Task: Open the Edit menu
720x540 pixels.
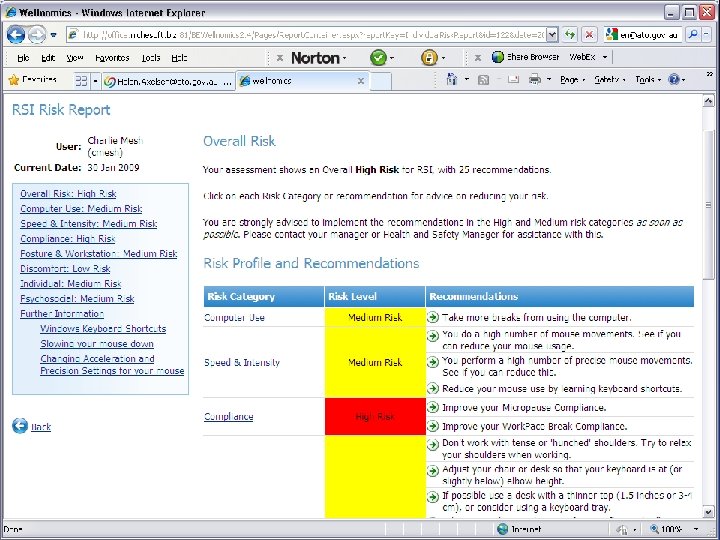Action: point(48,58)
